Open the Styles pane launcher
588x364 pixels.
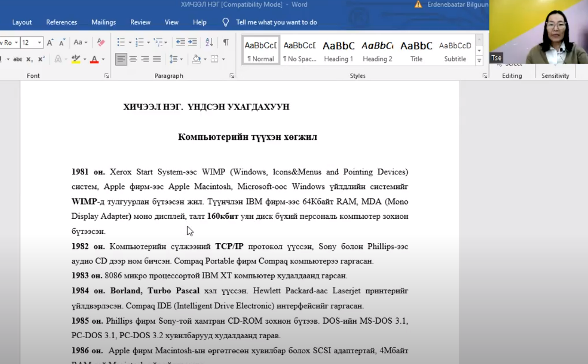(x=484, y=76)
